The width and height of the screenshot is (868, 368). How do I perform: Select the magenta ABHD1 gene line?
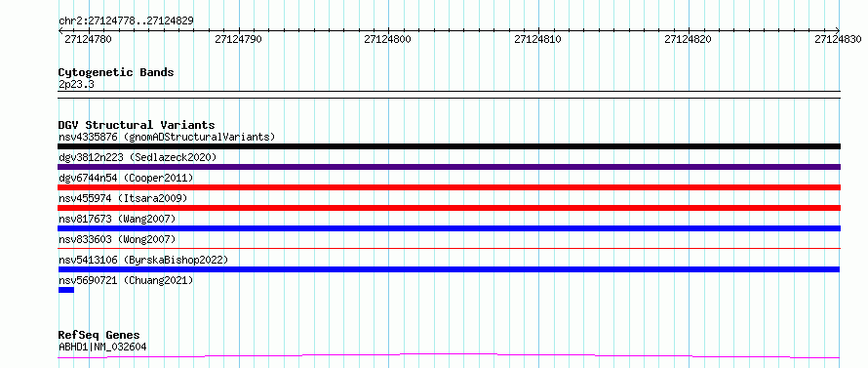pyautogui.click(x=449, y=355)
